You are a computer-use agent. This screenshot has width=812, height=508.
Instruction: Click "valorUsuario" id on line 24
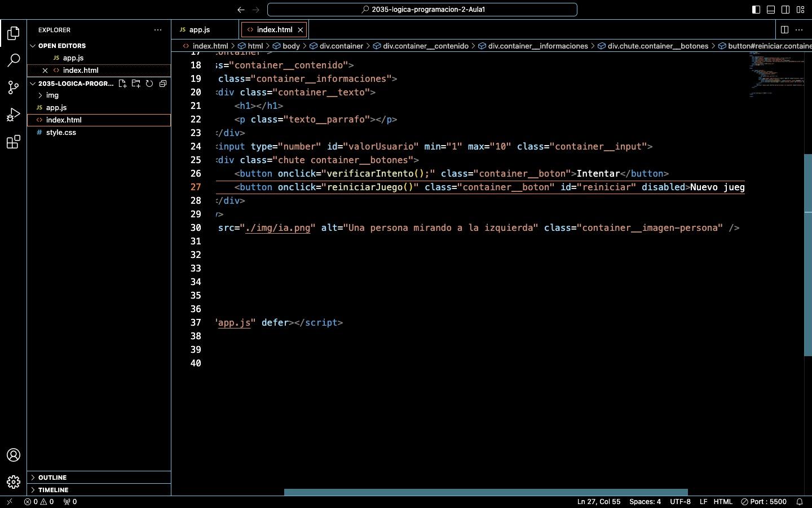(x=381, y=147)
